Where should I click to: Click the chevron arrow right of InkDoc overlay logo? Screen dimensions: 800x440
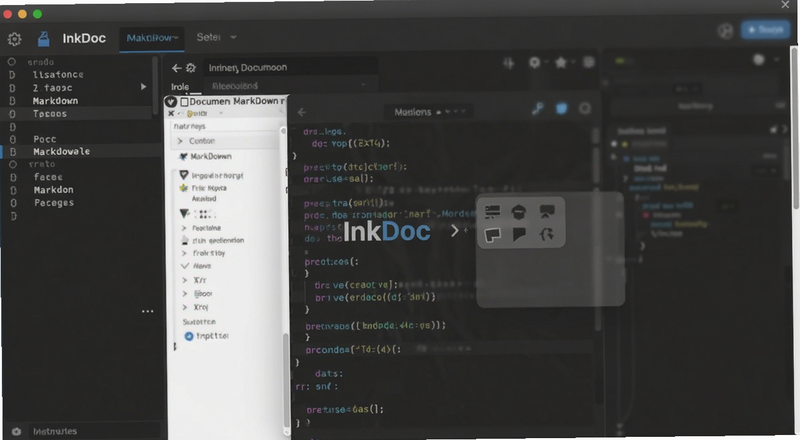(x=455, y=231)
